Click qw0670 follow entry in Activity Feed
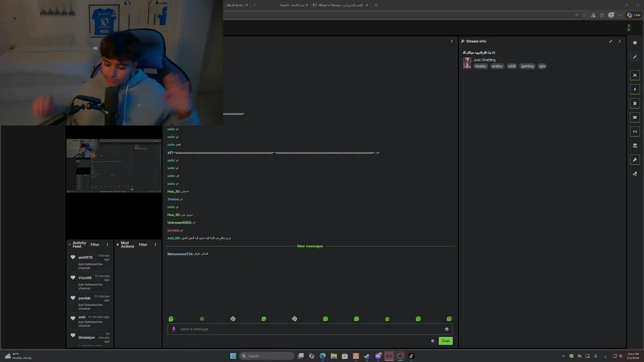Screen dimensions: 644x362 point(90,261)
